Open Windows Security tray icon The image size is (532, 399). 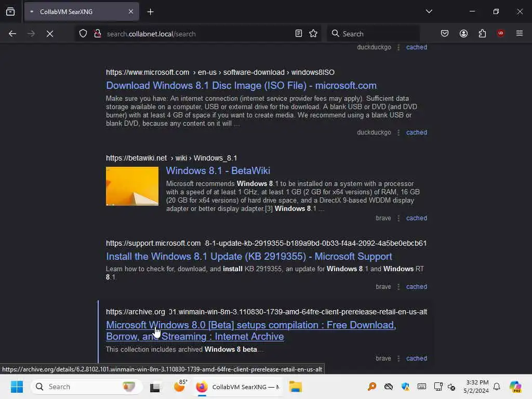point(405,387)
